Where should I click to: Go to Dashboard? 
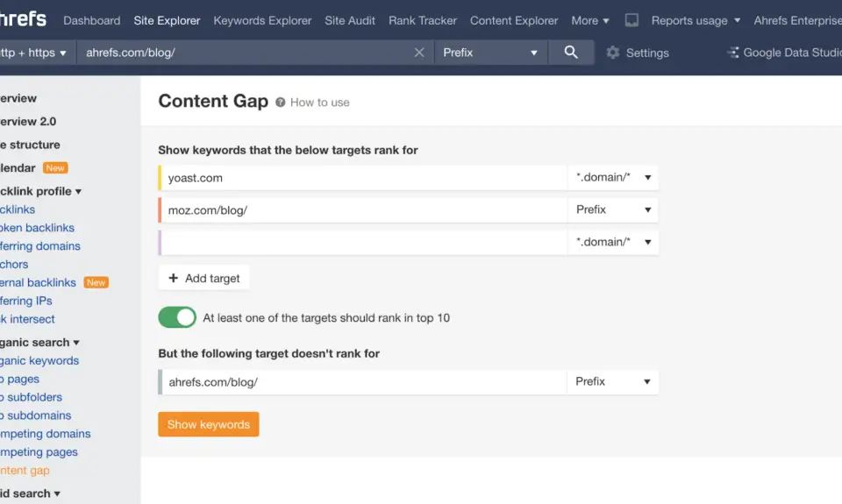(x=92, y=20)
